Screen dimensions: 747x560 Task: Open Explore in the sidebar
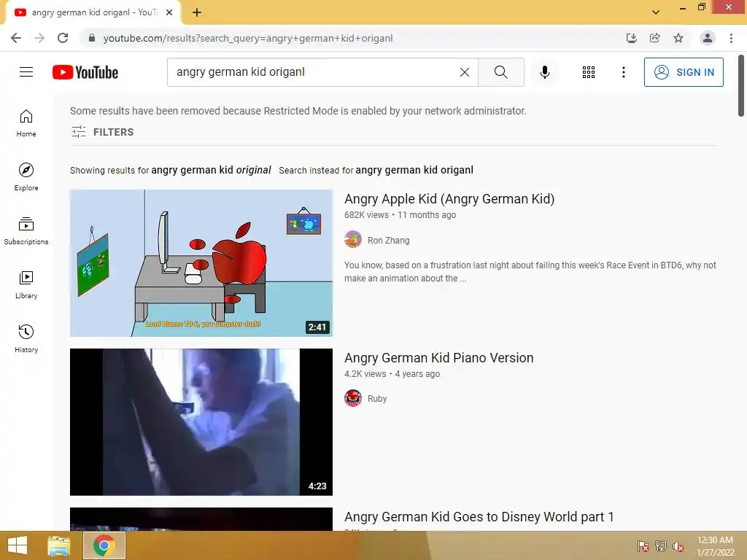26,177
